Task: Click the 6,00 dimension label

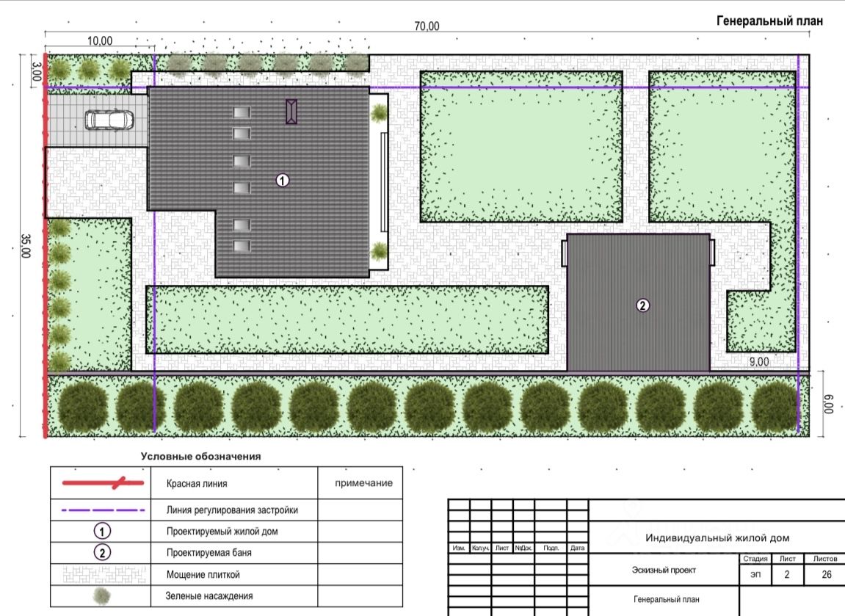Action: [x=828, y=405]
